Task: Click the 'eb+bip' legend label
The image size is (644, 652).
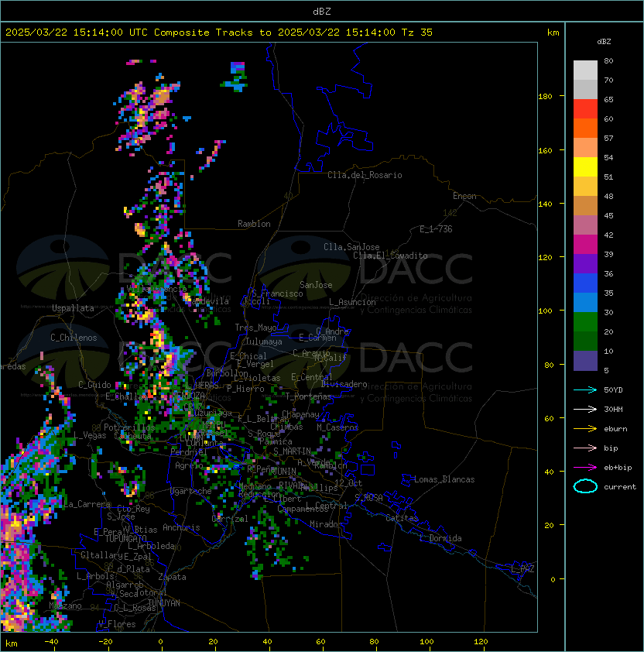Action: point(618,468)
